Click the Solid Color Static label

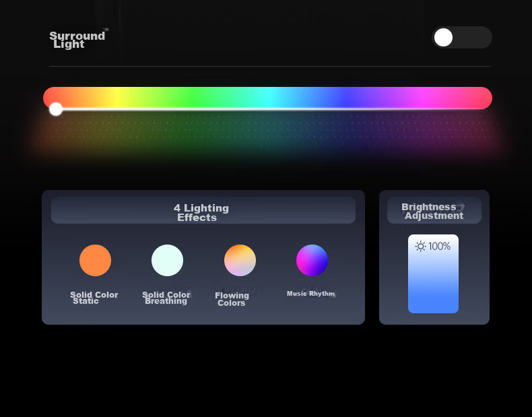94,298
